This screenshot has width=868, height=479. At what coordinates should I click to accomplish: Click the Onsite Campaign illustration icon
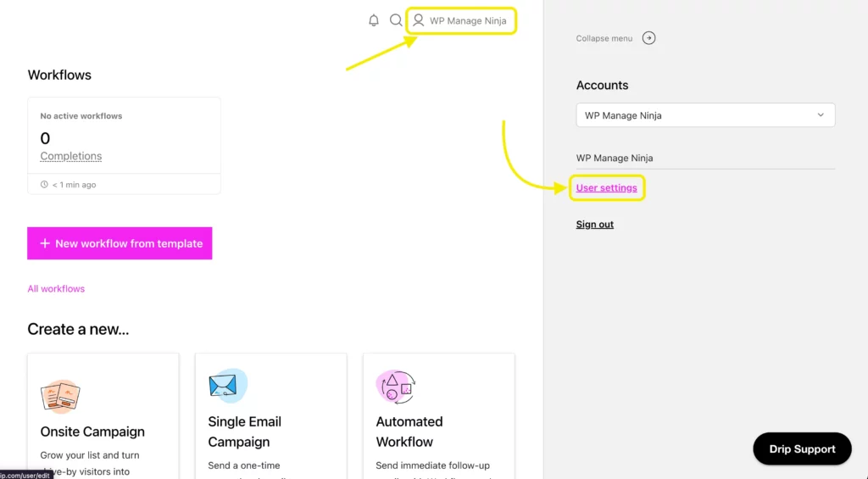pyautogui.click(x=60, y=397)
